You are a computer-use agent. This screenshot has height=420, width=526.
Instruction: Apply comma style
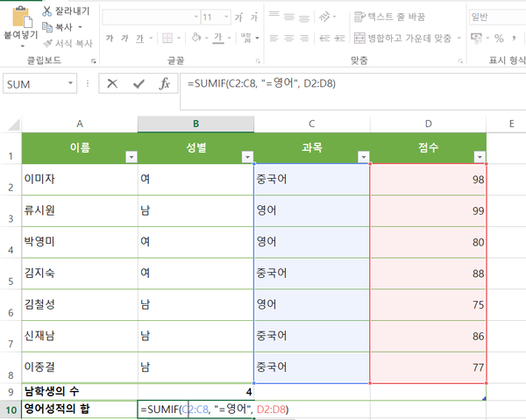pyautogui.click(x=514, y=39)
